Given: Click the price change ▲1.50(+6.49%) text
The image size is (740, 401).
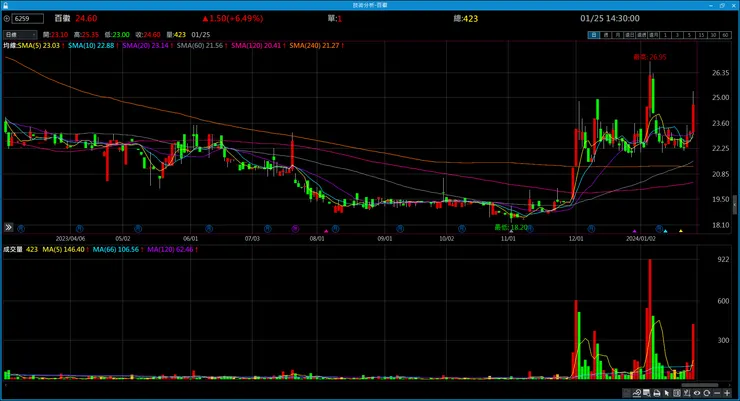Looking at the screenshot, I should (x=233, y=18).
